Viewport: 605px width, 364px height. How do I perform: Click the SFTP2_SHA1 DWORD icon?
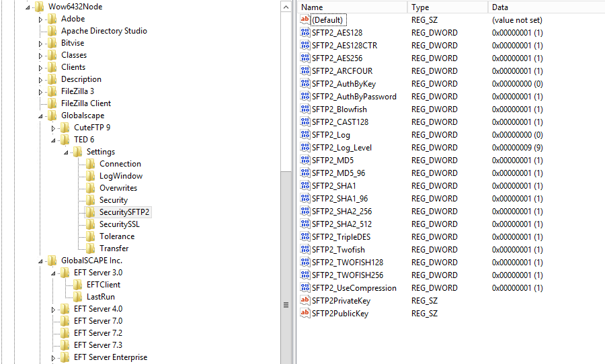tap(305, 185)
